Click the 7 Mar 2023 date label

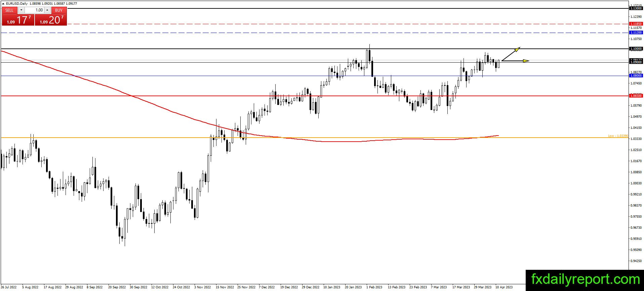click(439, 287)
